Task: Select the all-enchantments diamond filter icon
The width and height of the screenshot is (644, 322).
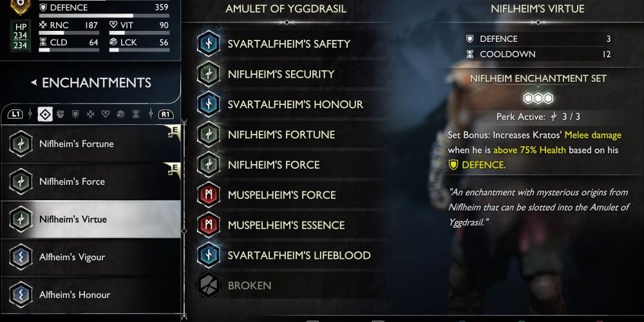Action: point(45,114)
